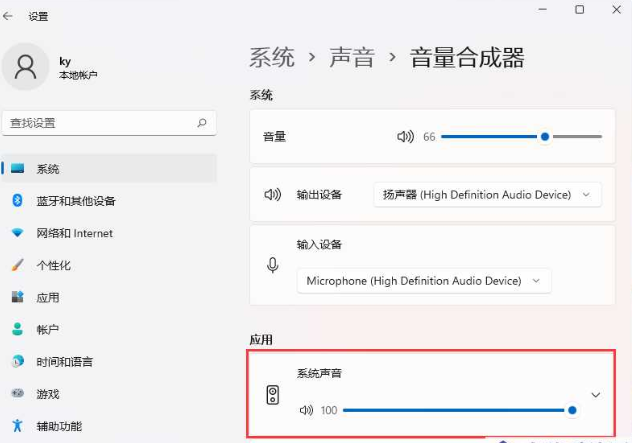Click the 个性化 paintbrush icon
This screenshot has height=443, width=632.
click(x=17, y=265)
